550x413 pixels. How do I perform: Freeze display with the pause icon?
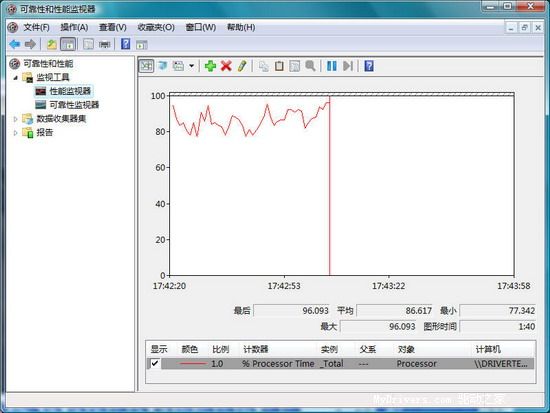tap(331, 66)
